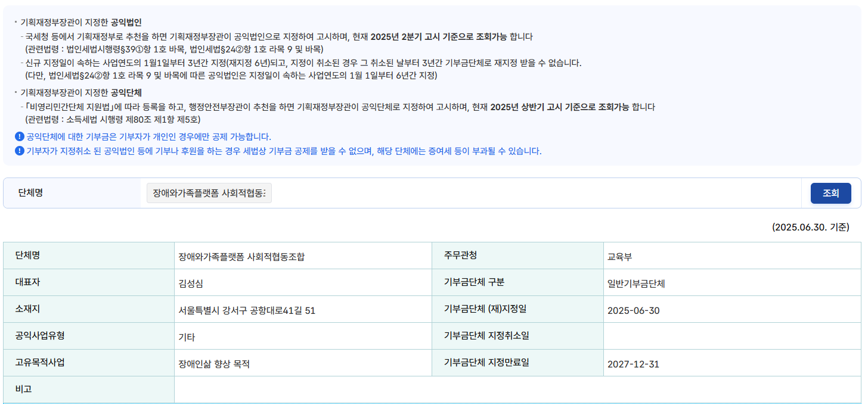This screenshot has height=408, width=868.
Task: Click the 기획재정부장관이 지정한 공익법인 heading
Action: tap(81, 23)
